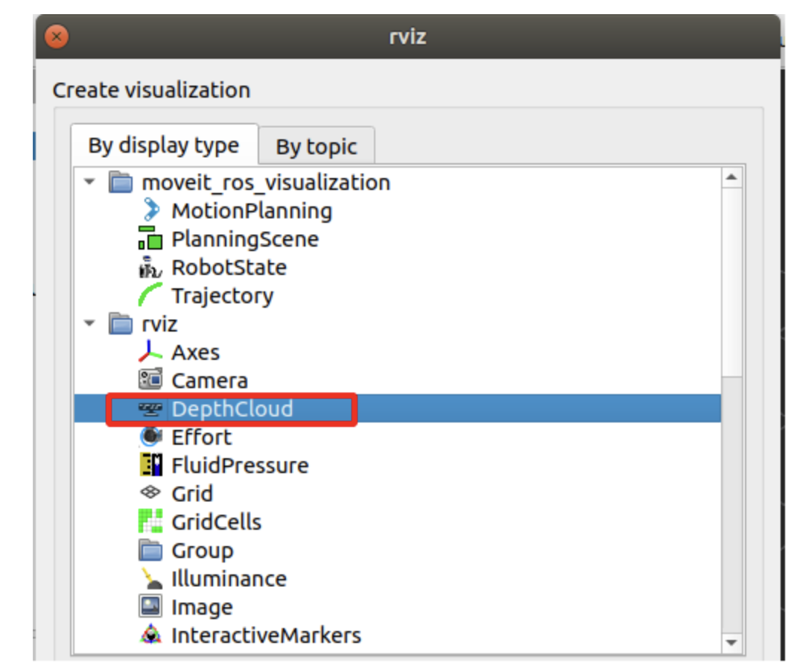Click the RobotState robot icon
The height and width of the screenshot is (672, 791).
coord(150,267)
